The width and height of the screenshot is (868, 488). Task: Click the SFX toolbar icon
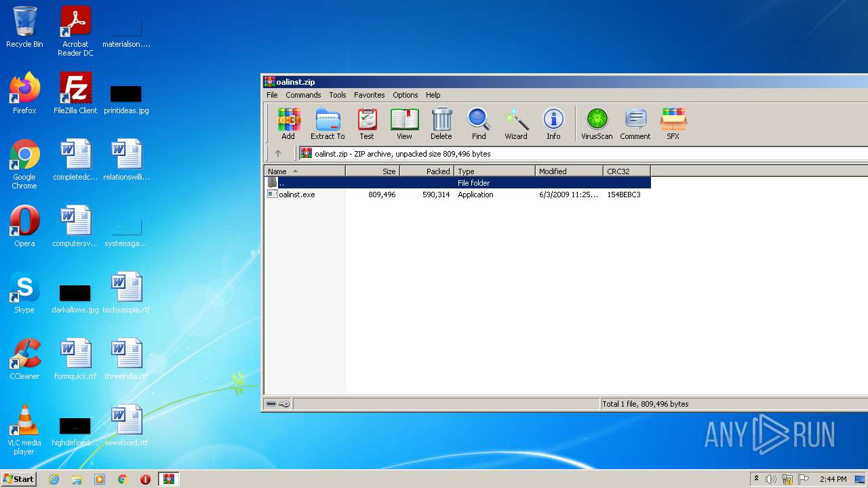(673, 124)
